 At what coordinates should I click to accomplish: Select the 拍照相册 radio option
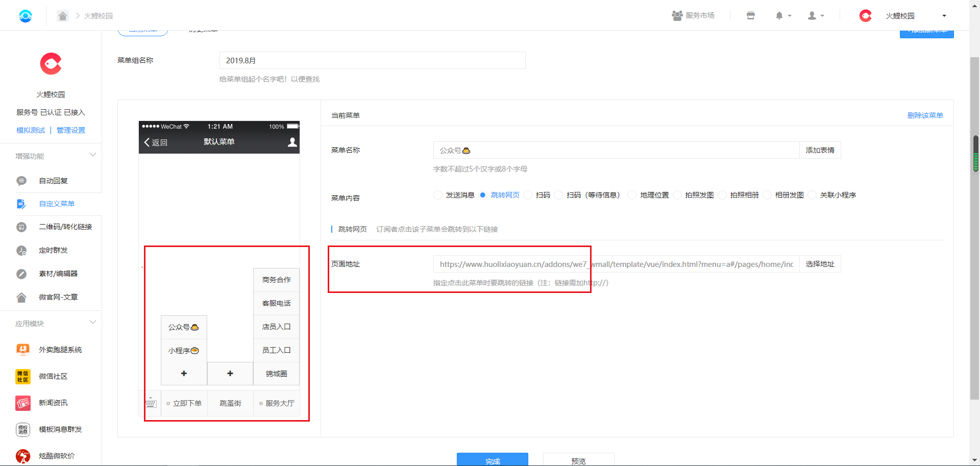(x=722, y=195)
